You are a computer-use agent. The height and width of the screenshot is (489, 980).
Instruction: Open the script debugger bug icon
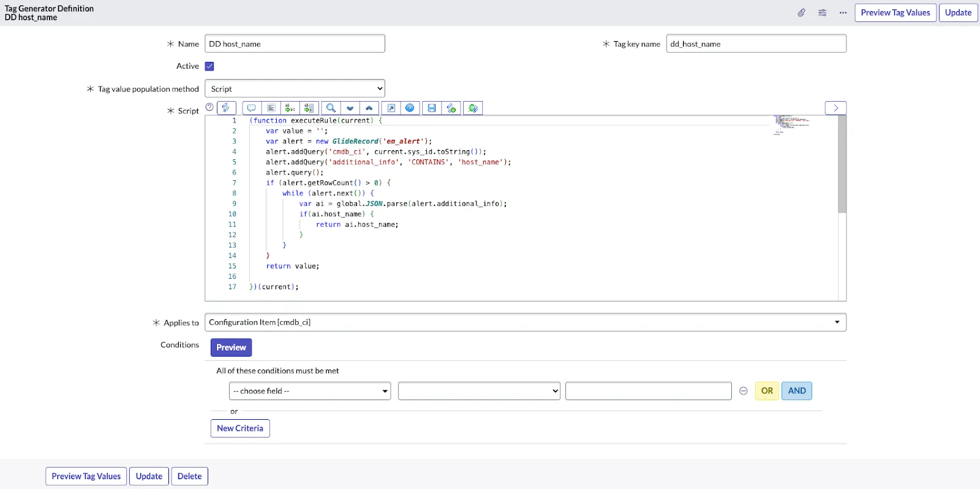pos(473,108)
